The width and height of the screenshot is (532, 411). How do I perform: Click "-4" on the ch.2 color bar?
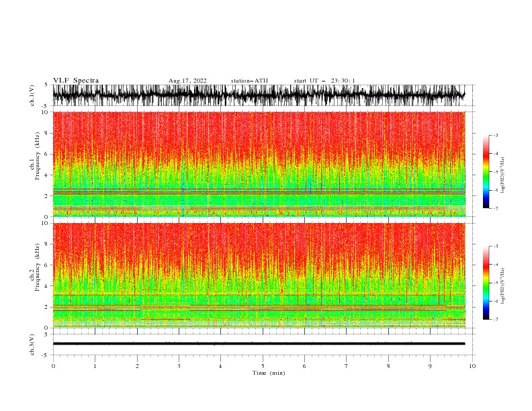pos(495,265)
